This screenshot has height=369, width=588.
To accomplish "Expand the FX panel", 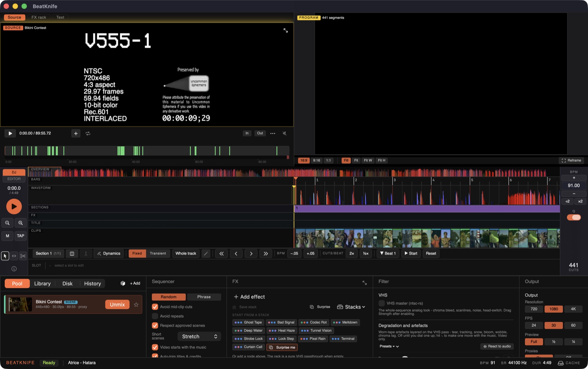I will click(365, 283).
